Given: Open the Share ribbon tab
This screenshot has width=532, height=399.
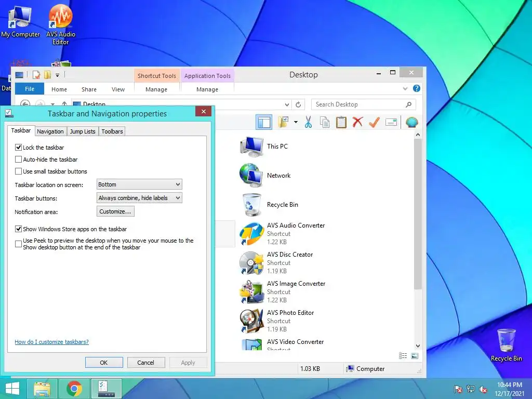Looking at the screenshot, I should tap(89, 89).
